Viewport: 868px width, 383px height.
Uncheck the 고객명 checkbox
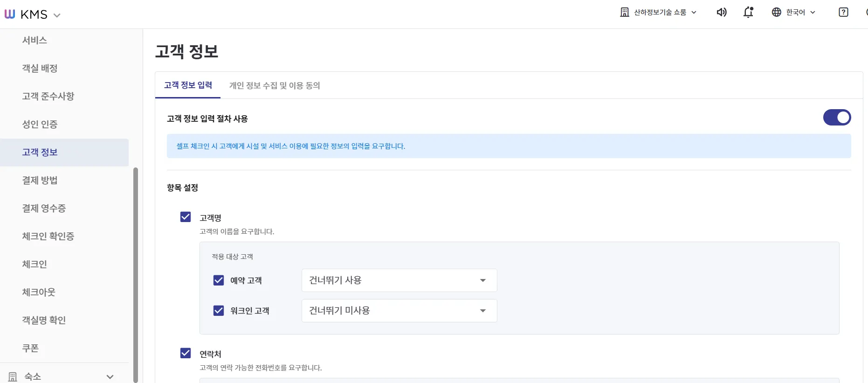pyautogui.click(x=186, y=217)
